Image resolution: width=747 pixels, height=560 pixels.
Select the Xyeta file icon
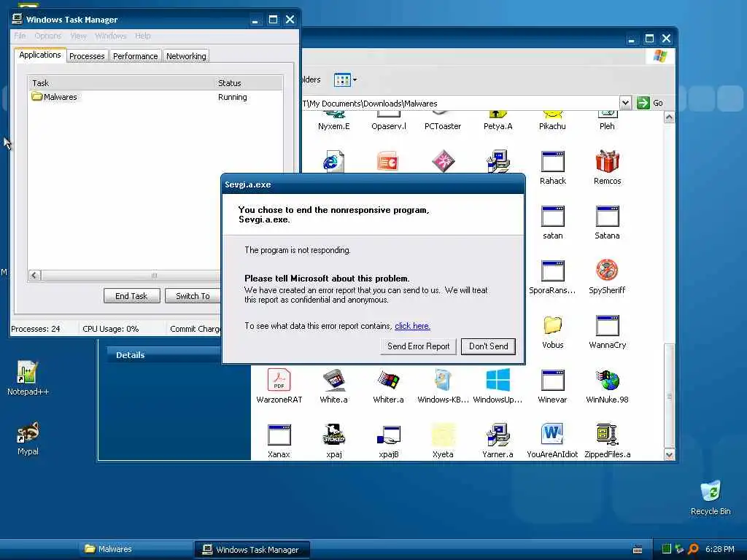pyautogui.click(x=443, y=435)
